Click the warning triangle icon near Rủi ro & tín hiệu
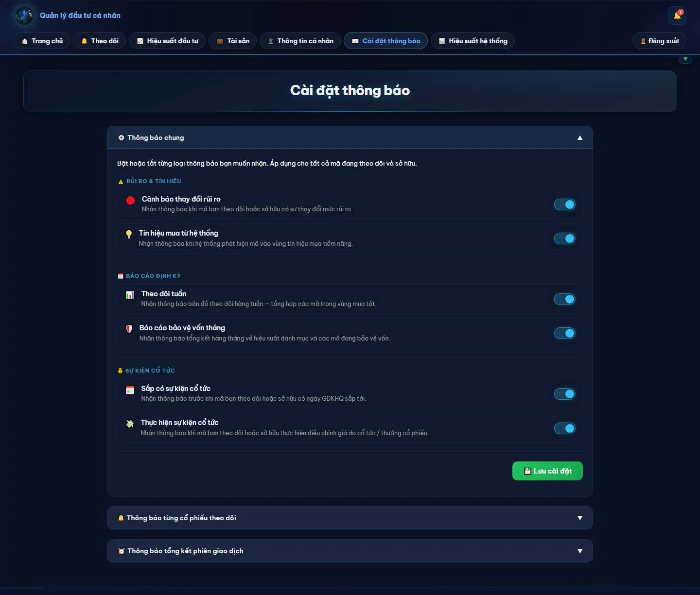 (x=121, y=182)
